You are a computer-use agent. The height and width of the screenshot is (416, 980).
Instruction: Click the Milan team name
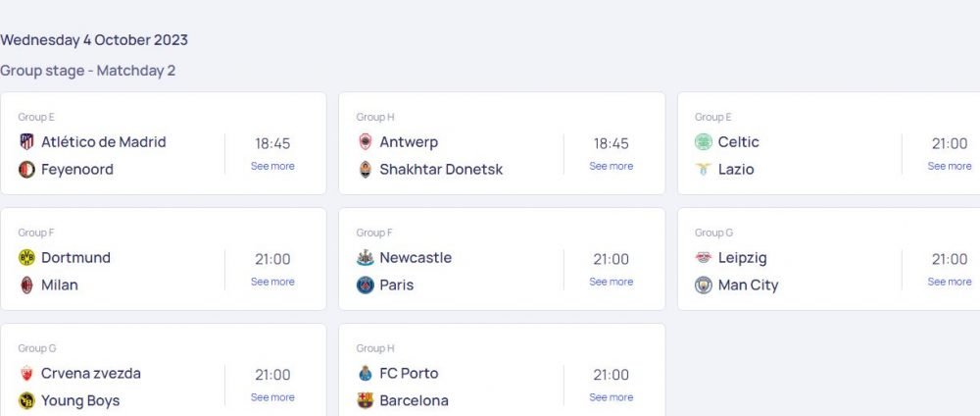tap(60, 286)
